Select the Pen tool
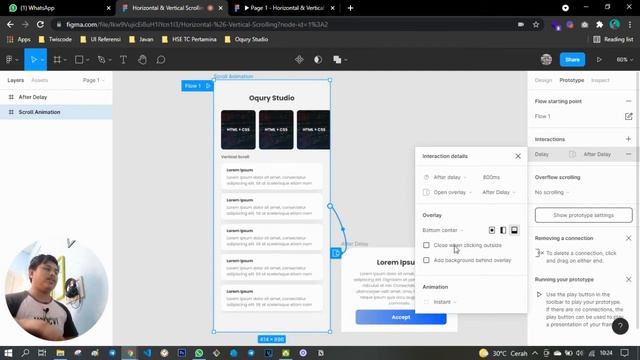 [102, 60]
